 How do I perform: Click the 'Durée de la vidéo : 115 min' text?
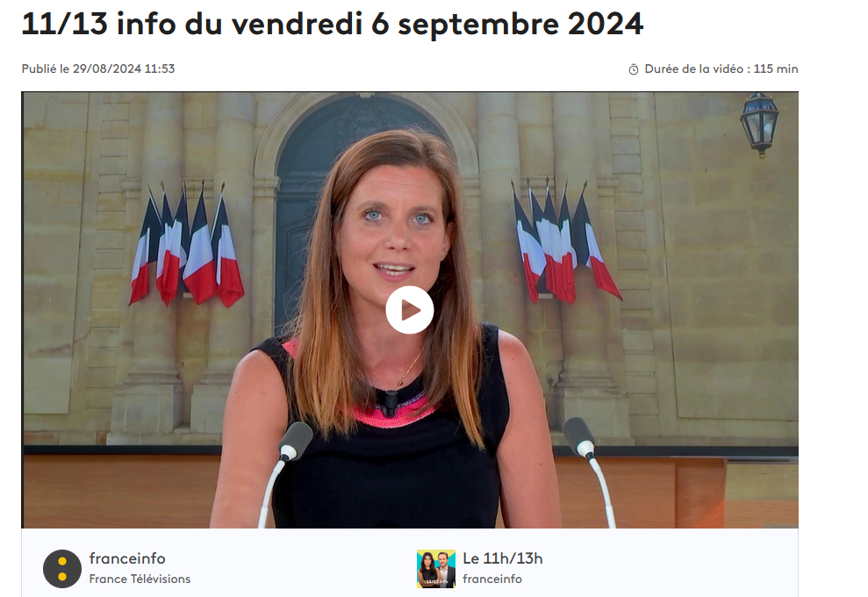[721, 68]
